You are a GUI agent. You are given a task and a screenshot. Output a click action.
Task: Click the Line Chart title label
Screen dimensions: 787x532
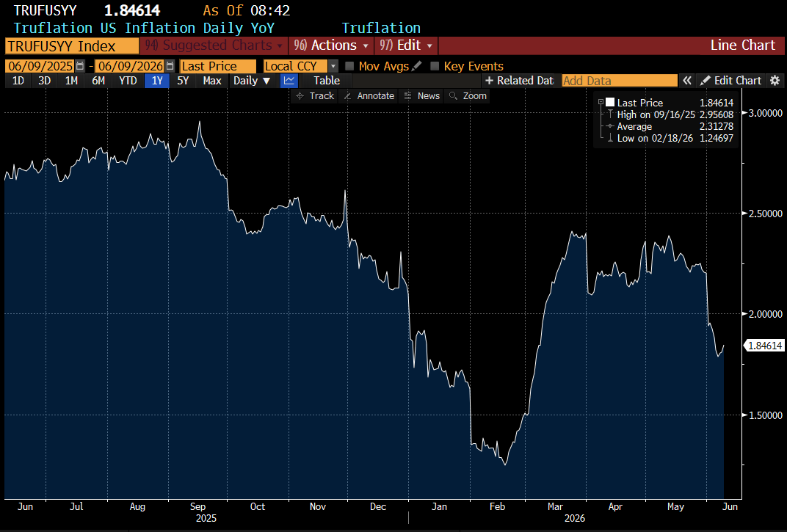tap(742, 45)
